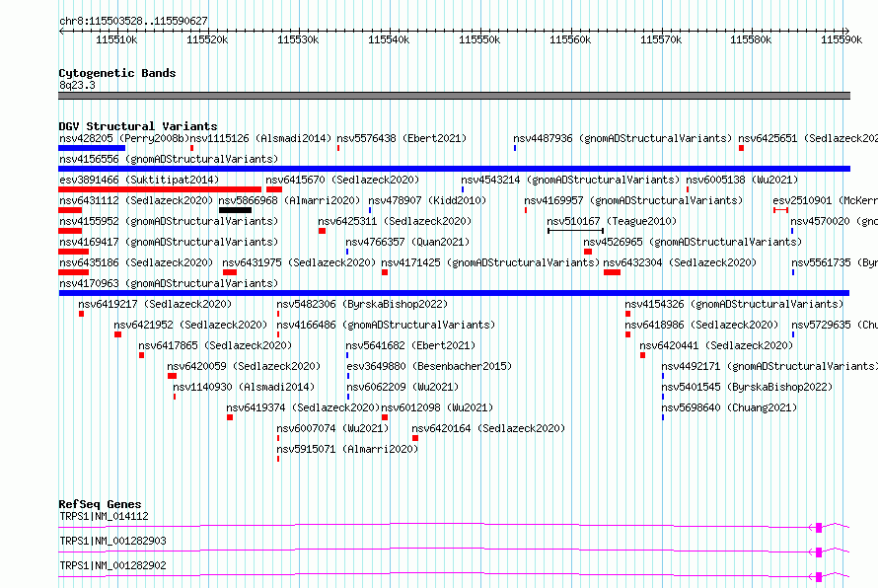Open variant nsv6419217 (Sedlazeck2020)
Viewport: 878px width, 588px height.
point(155,304)
